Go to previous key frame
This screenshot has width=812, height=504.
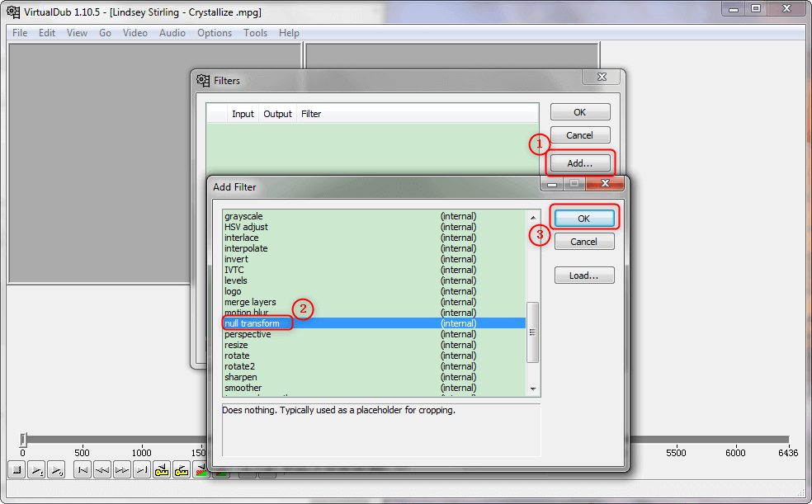(x=162, y=470)
